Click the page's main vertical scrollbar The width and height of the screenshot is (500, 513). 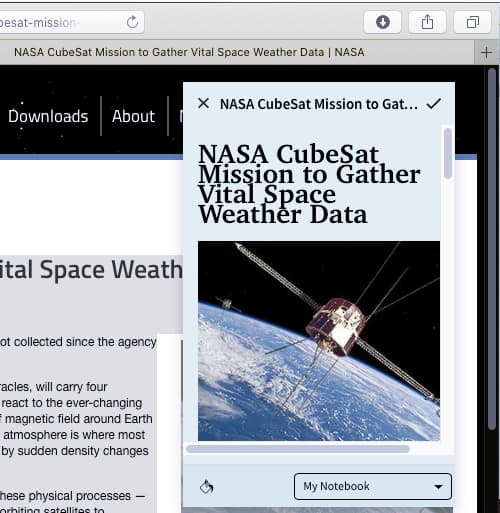pos(492,248)
